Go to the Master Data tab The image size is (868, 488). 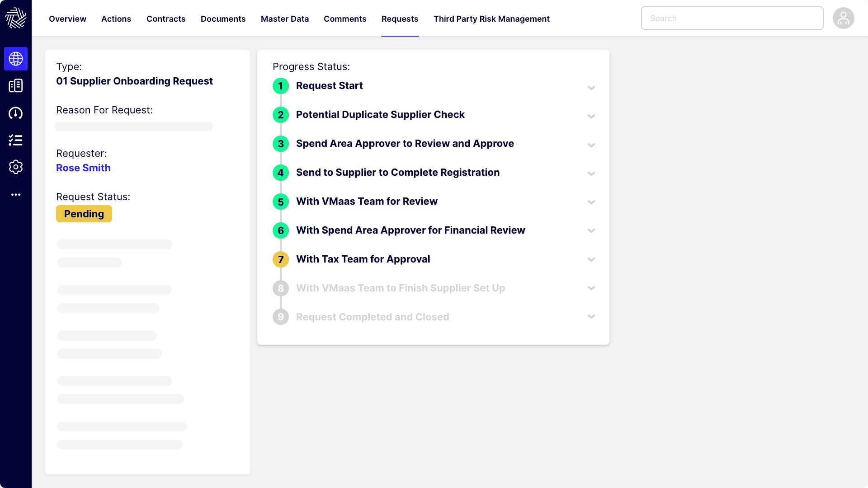pyautogui.click(x=285, y=19)
